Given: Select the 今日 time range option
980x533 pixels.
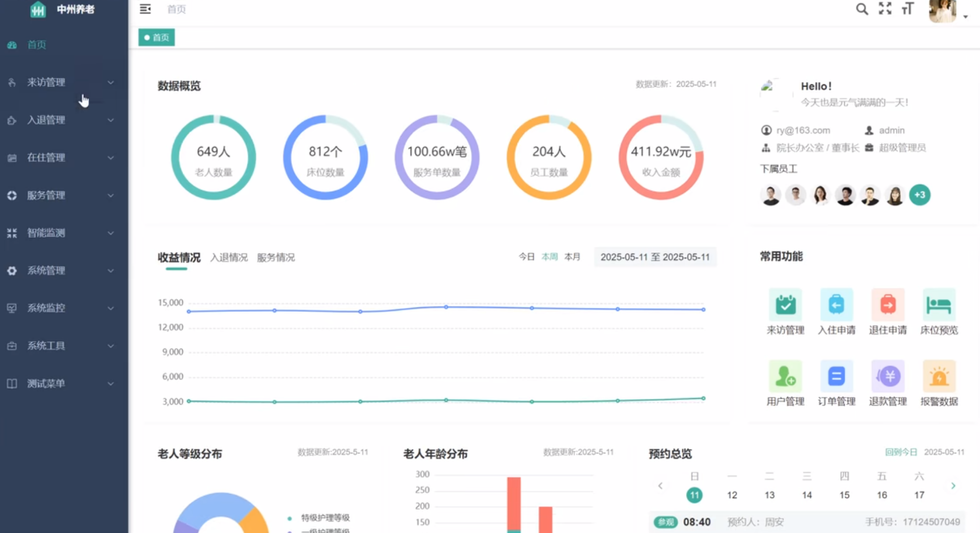Looking at the screenshot, I should (526, 257).
